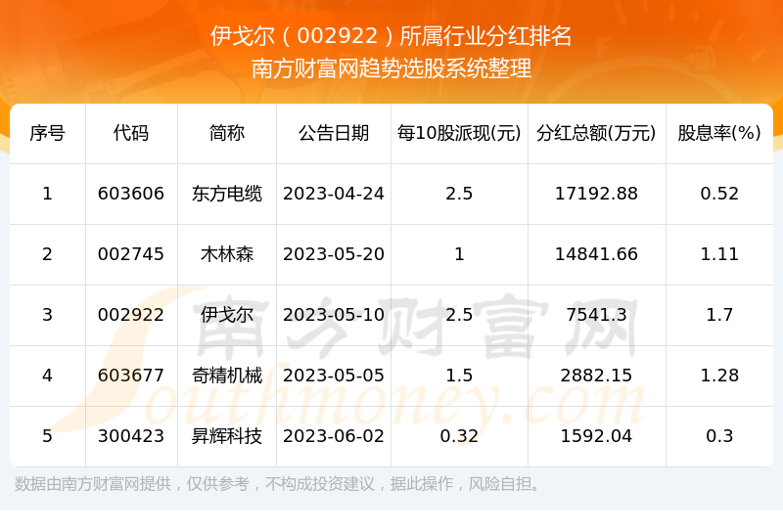Click the 分红总额(万元) column header
Viewport: 783px width, 532px height.
point(596,133)
